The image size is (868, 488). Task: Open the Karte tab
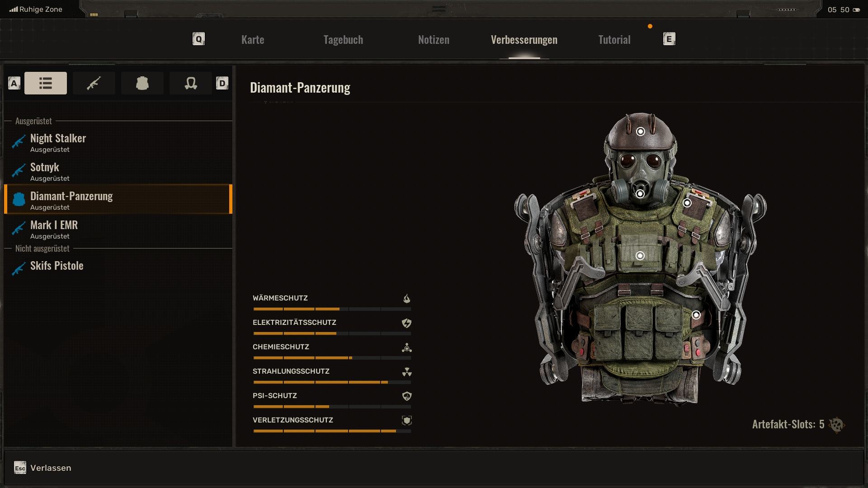tap(253, 40)
